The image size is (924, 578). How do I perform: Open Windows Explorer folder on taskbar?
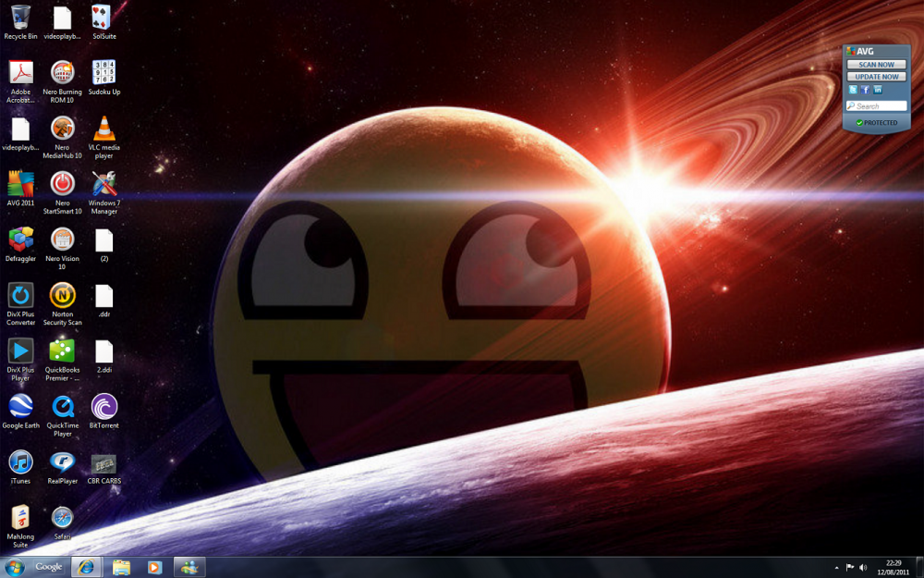[121, 567]
